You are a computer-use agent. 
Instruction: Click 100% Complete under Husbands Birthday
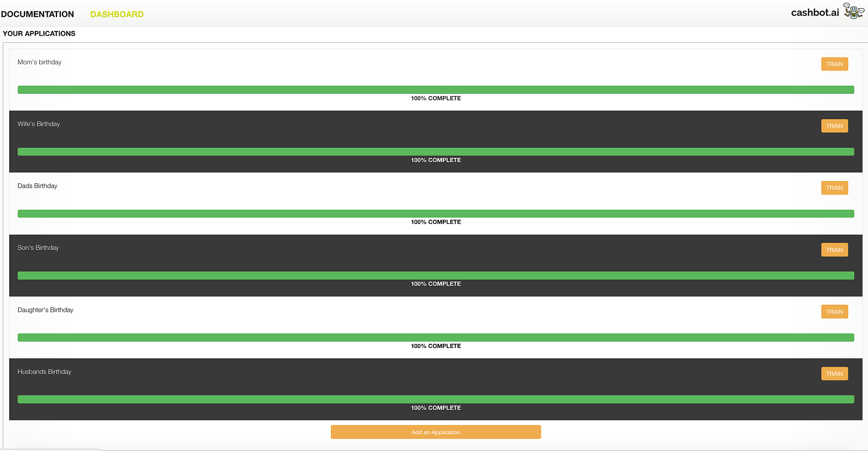[x=436, y=408]
